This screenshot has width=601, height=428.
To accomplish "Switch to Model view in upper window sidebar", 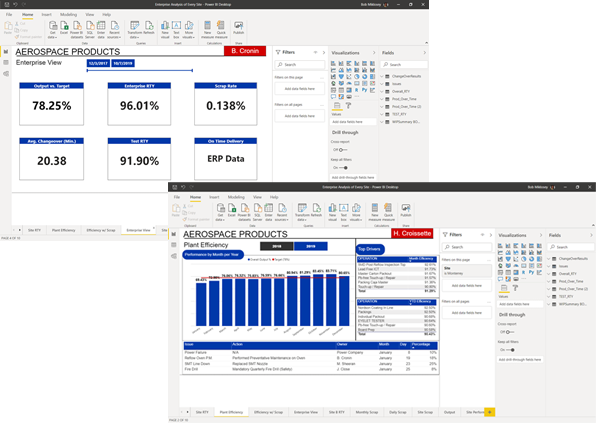I will point(6,74).
